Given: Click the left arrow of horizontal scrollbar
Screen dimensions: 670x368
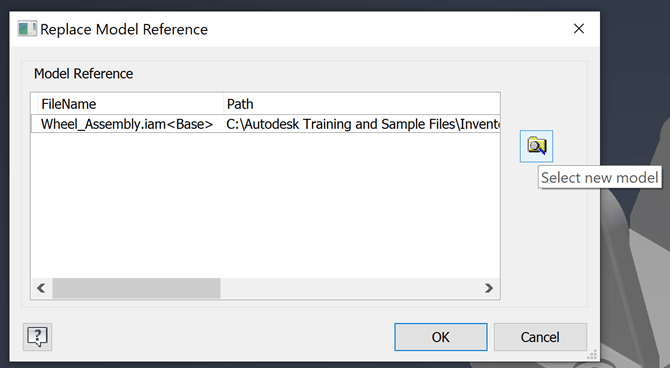Looking at the screenshot, I should point(41,288).
